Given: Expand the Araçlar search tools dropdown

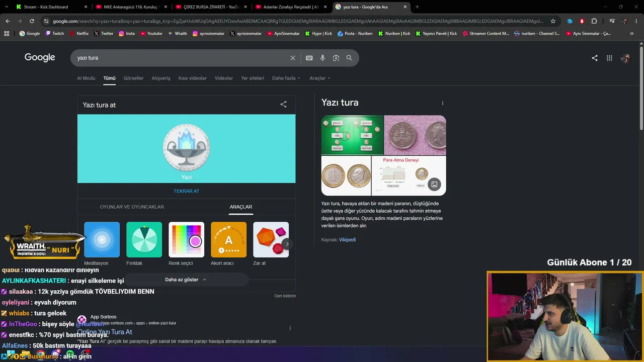Looking at the screenshot, I should pos(320,78).
